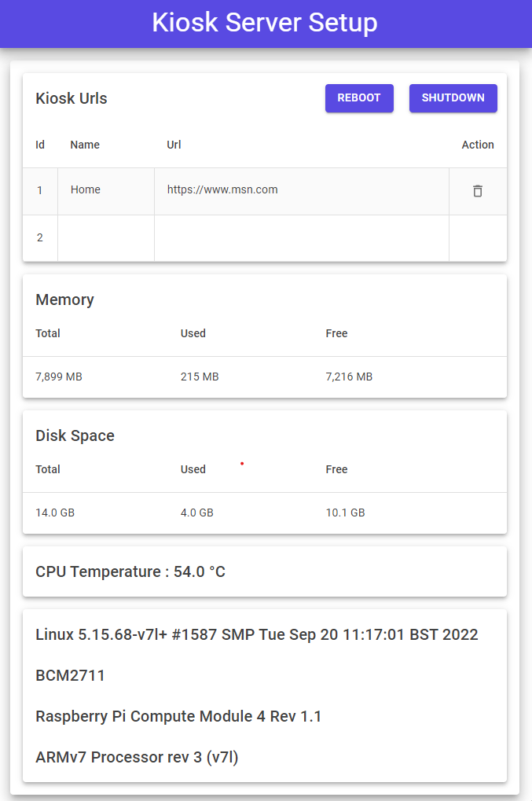
Task: Click the Id column header
Action: pos(40,145)
